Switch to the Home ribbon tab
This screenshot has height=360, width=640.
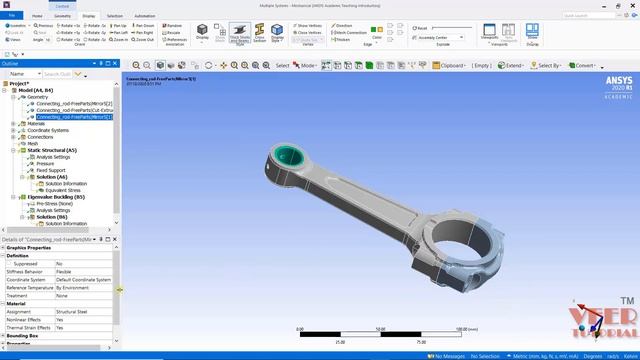coord(37,16)
